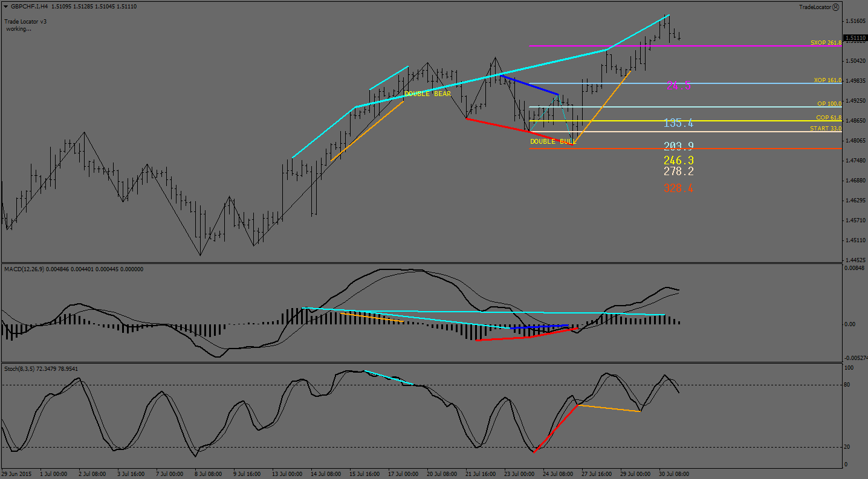Viewport: 868px width, 479px height.
Task: Click the SXOP 261.8 level label
Action: tap(825, 43)
